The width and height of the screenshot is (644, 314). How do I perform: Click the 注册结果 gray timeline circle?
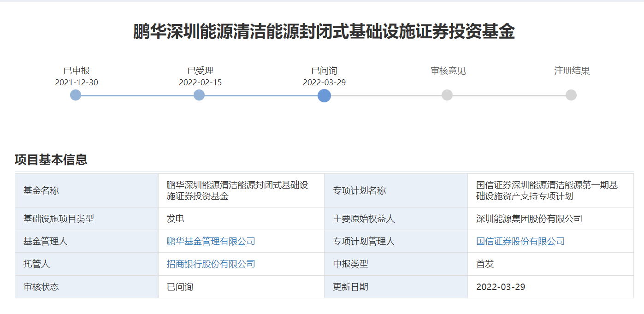(x=571, y=95)
